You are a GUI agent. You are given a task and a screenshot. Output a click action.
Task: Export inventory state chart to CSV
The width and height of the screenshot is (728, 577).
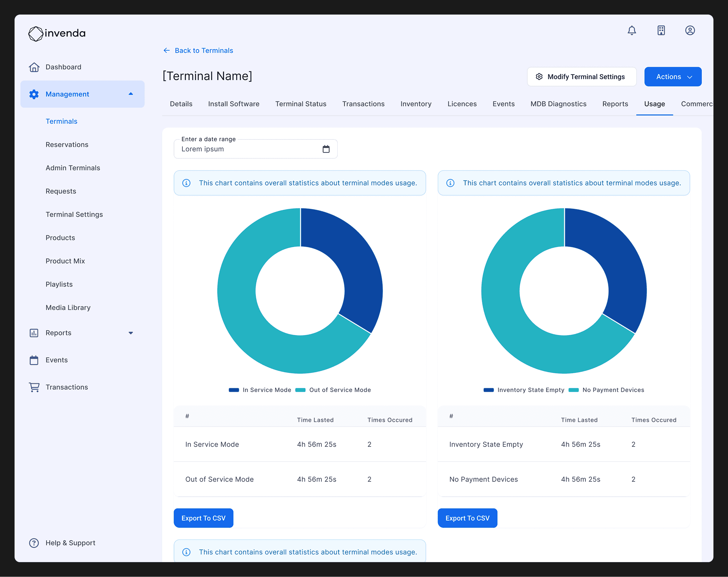tap(467, 518)
